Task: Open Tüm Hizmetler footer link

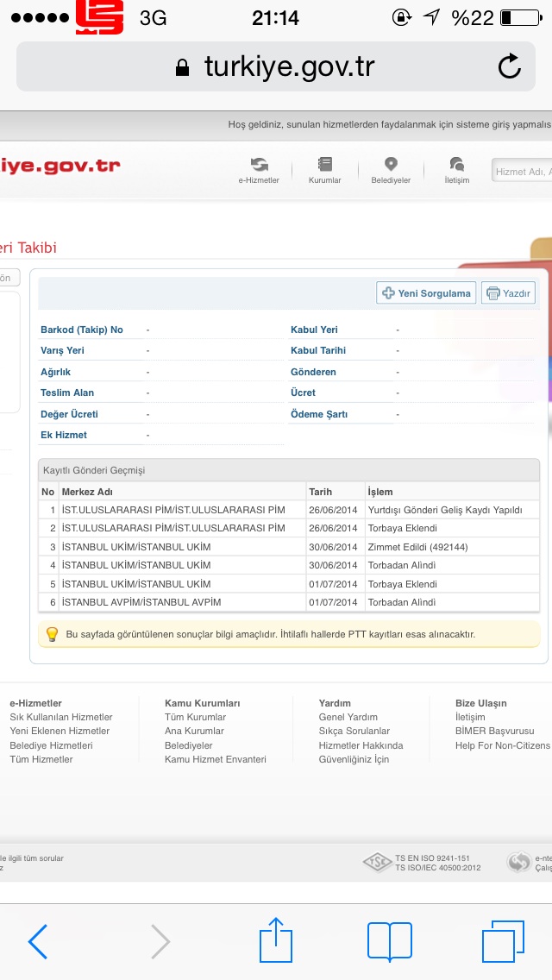Action: pos(41,759)
